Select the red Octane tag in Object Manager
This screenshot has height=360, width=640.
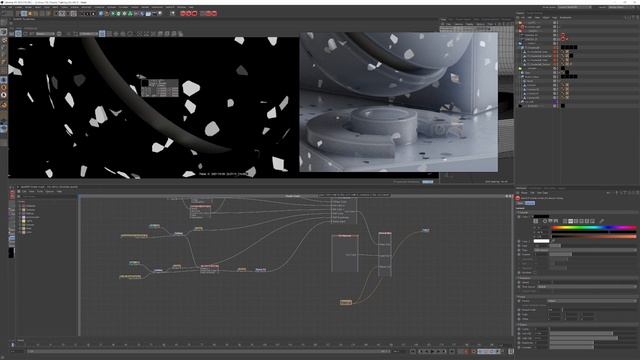(563, 37)
